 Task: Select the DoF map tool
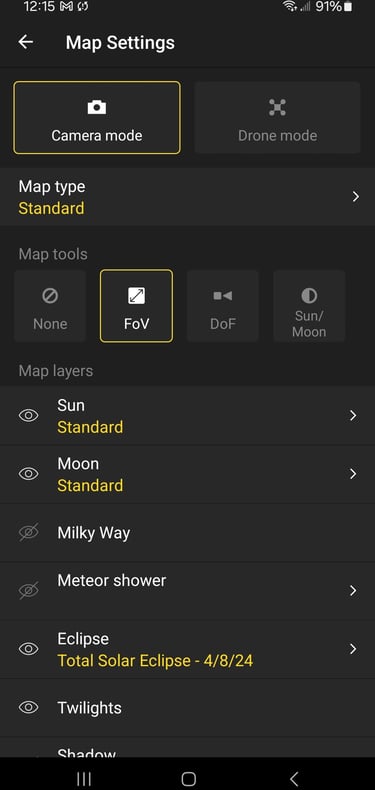point(223,306)
